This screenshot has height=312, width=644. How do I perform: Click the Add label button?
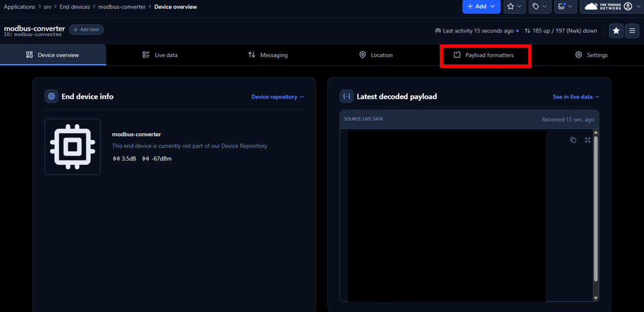click(86, 30)
